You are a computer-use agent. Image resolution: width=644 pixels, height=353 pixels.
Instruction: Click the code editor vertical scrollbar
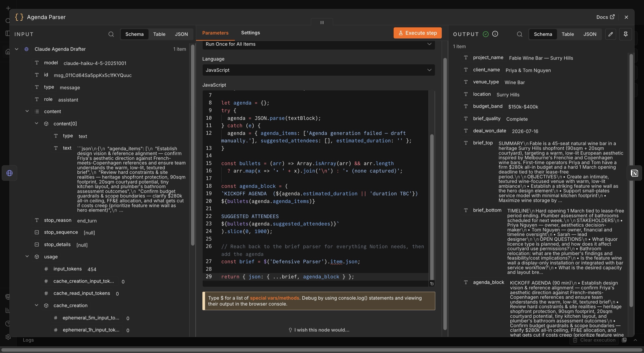click(x=432, y=207)
